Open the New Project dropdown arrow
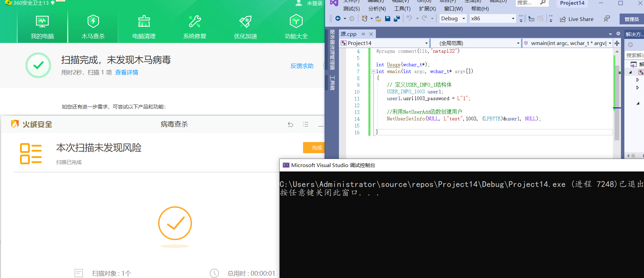This screenshot has width=644, height=278. [x=371, y=19]
